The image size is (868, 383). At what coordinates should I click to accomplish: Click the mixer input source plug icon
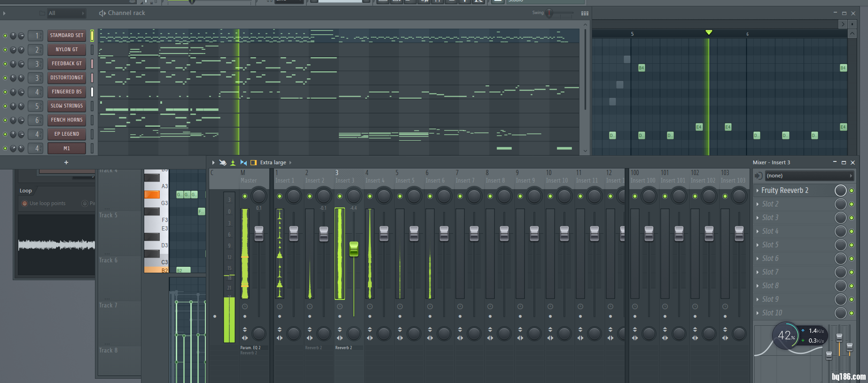point(758,176)
